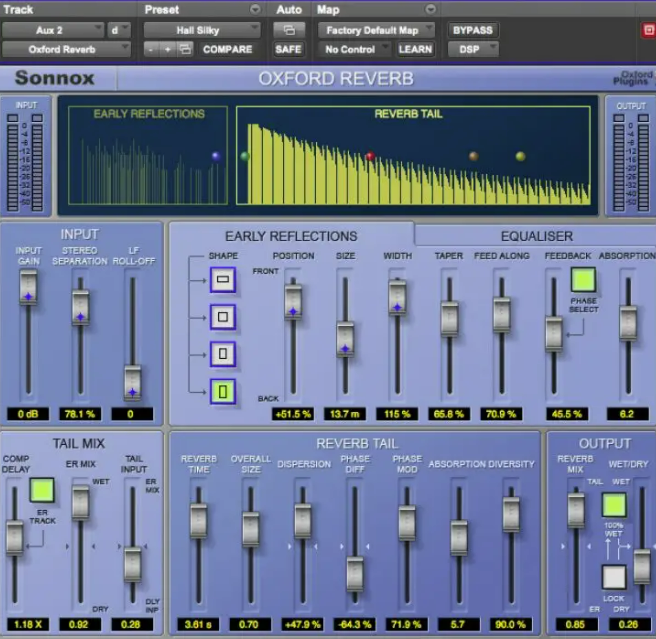Toggle the ER Track green button
656x639 pixels.
coord(42,490)
